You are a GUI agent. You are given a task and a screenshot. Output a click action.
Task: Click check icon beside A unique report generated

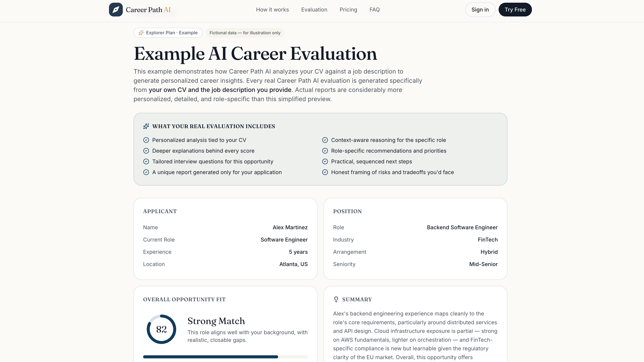point(146,172)
